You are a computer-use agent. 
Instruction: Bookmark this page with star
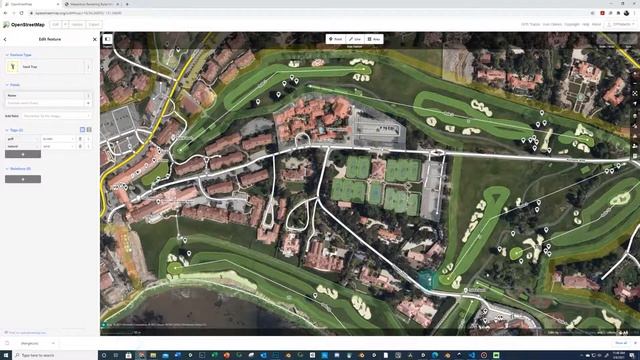tap(592, 13)
